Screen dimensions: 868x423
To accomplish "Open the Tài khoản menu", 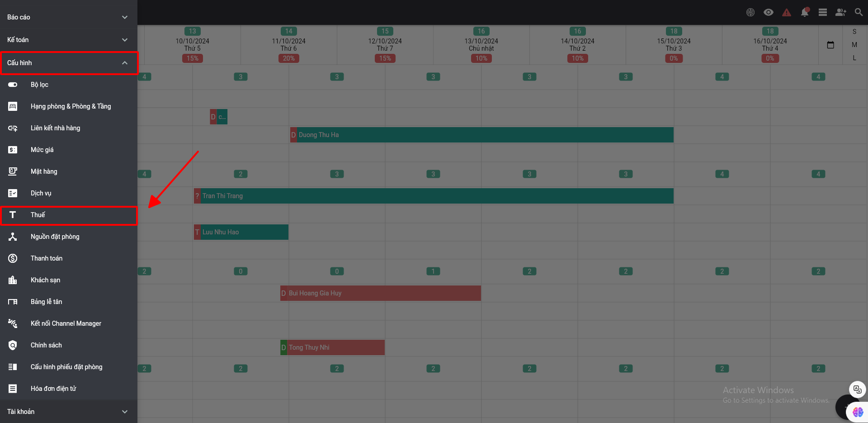I will point(69,412).
